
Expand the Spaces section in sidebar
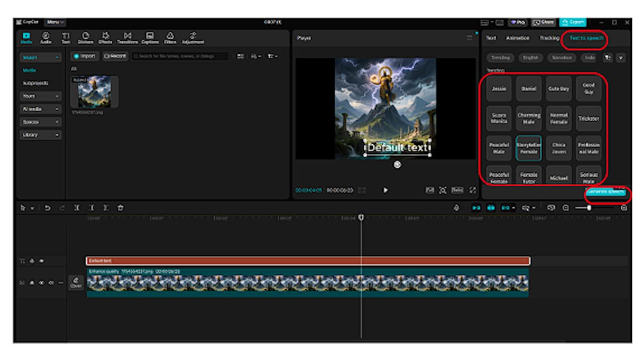(x=41, y=122)
